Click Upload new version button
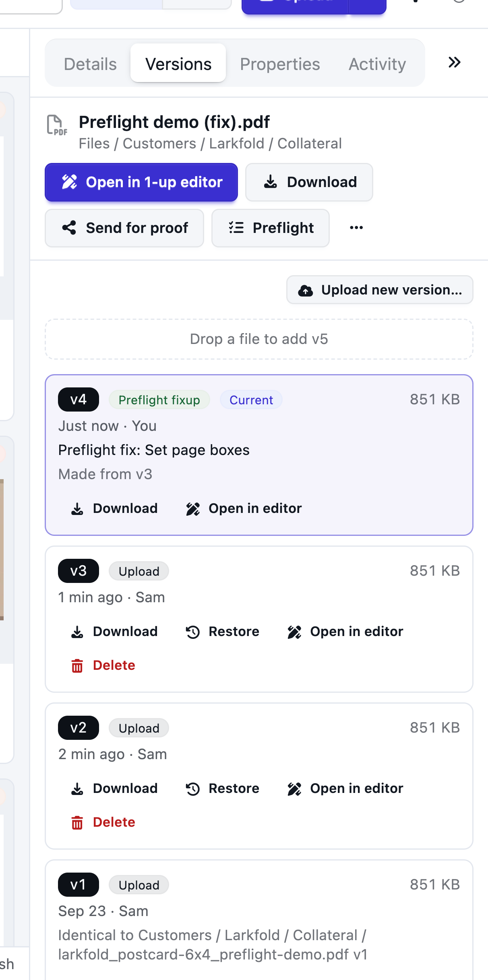The width and height of the screenshot is (488, 980). (x=380, y=290)
